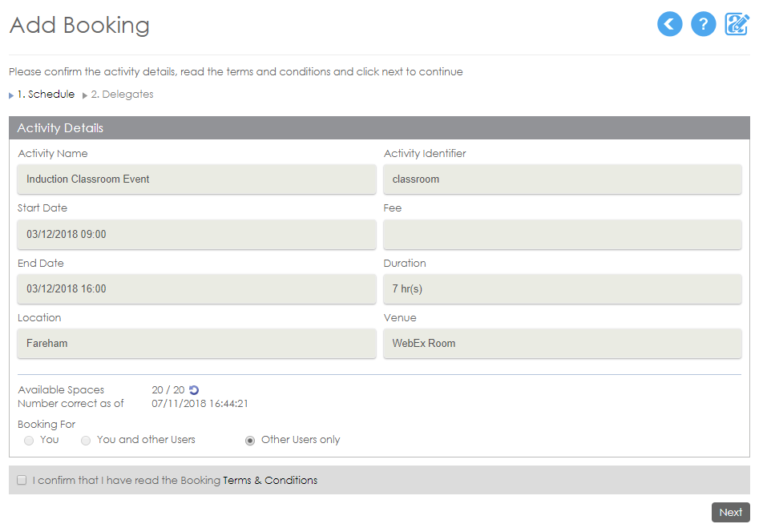Image resolution: width=763 pixels, height=532 pixels.
Task: Click the Start Date field
Action: click(196, 234)
